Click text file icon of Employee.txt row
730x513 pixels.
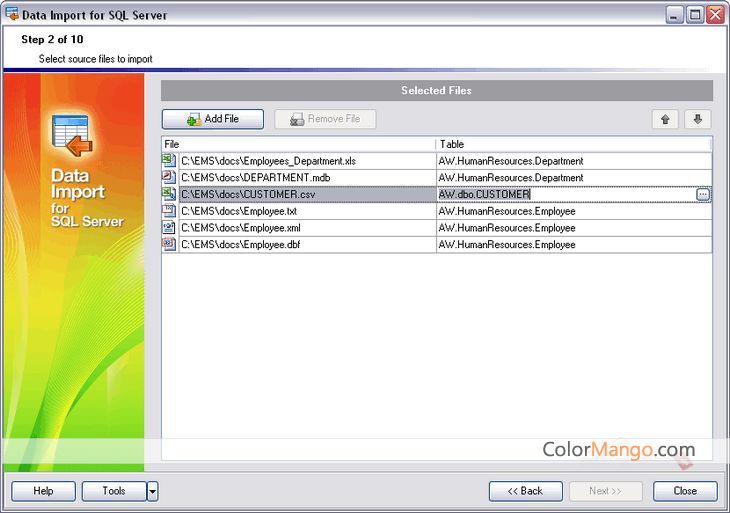pos(169,211)
